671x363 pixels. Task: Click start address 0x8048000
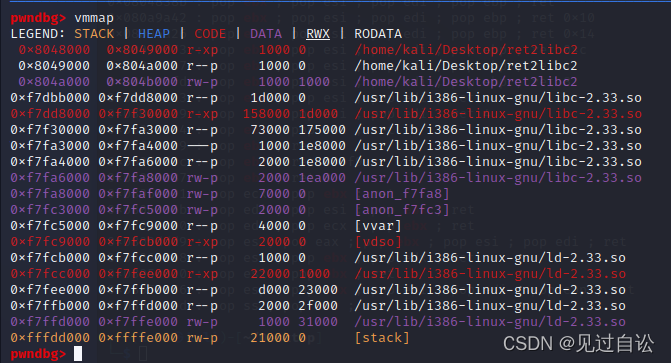(x=54, y=50)
